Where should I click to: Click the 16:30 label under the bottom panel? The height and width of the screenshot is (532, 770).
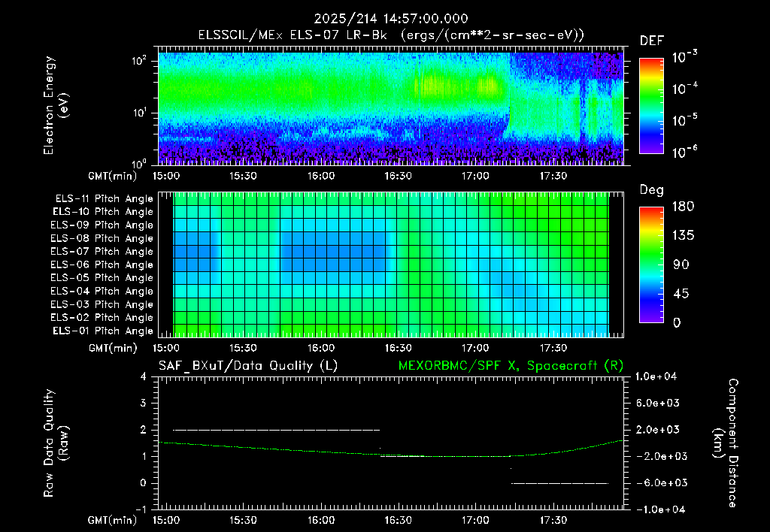(x=398, y=520)
